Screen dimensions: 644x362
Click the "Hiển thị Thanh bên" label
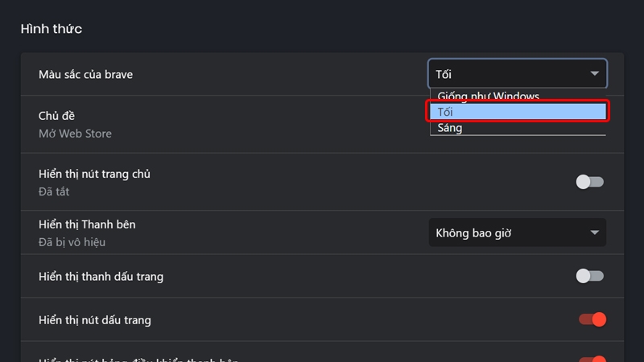(87, 224)
